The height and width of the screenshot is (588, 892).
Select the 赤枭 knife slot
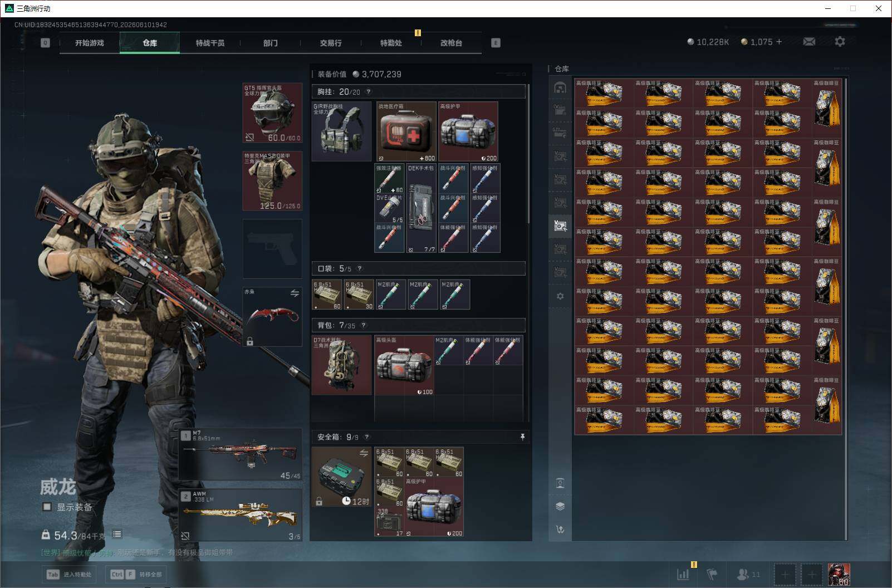[x=272, y=317]
